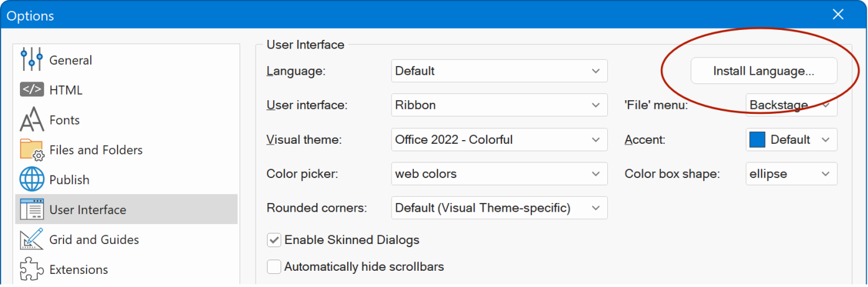Check Automatically hide scrollbars

pos(274,267)
